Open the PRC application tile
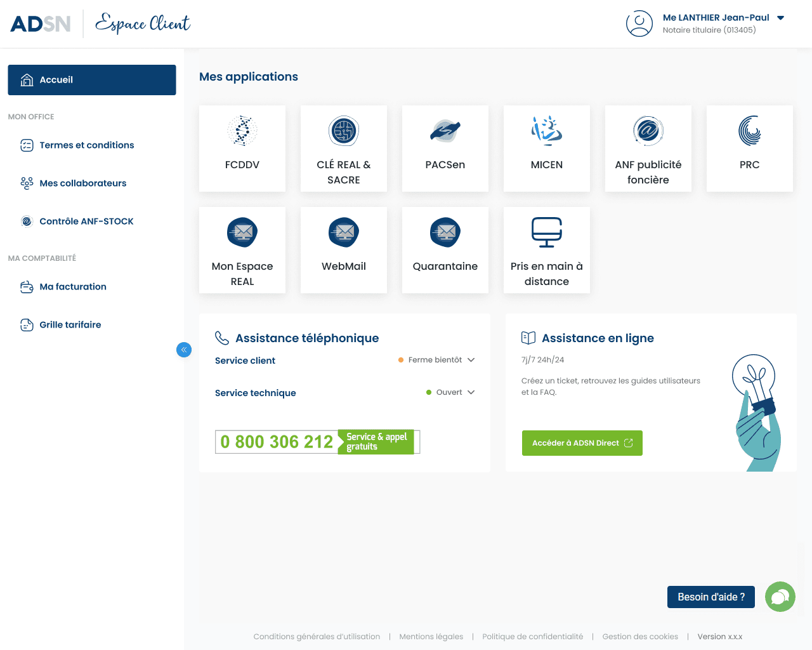This screenshot has width=812, height=650. (750, 149)
